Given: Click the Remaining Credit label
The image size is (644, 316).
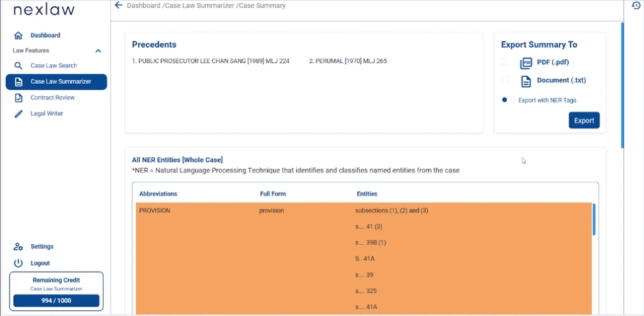Looking at the screenshot, I should coord(56,280).
